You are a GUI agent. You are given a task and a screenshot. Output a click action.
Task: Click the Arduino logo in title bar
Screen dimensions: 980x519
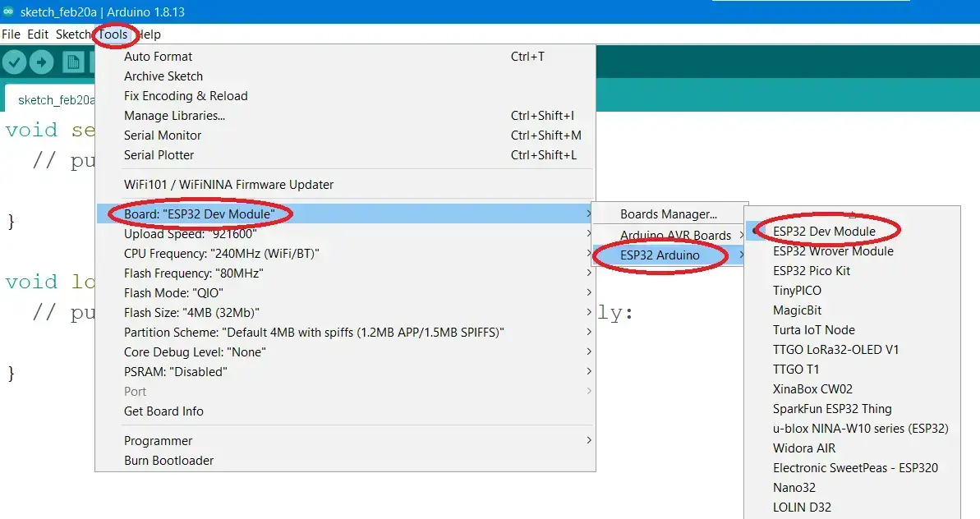click(x=8, y=11)
